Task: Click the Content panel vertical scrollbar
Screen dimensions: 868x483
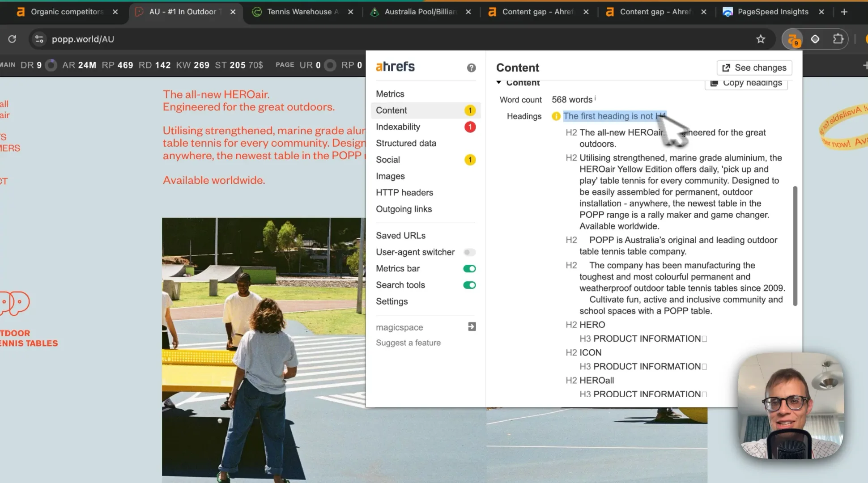Action: click(x=795, y=246)
